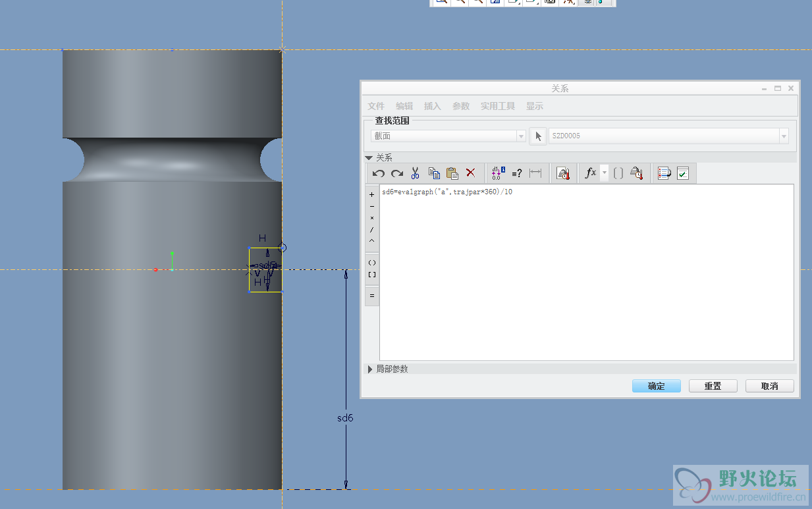Insert multiplication operator into relation
The height and width of the screenshot is (509, 812).
[x=372, y=218]
